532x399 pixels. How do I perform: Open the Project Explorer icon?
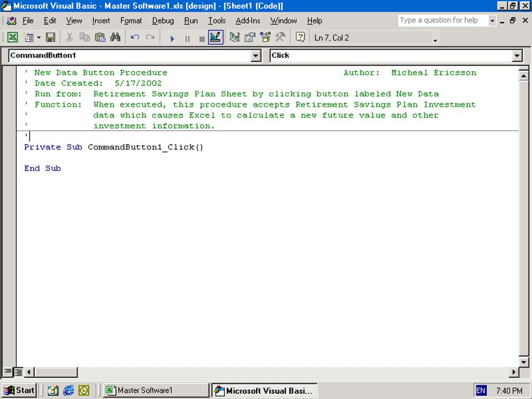click(234, 37)
